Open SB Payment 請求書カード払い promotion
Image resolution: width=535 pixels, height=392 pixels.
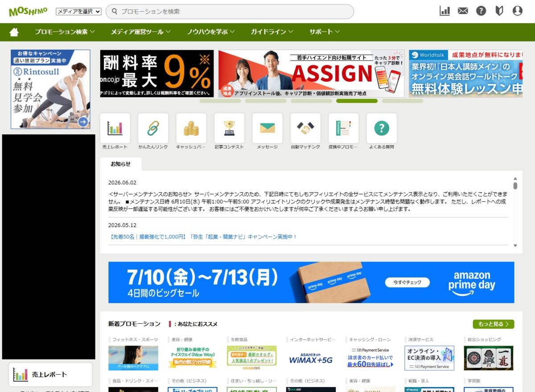[370, 358]
